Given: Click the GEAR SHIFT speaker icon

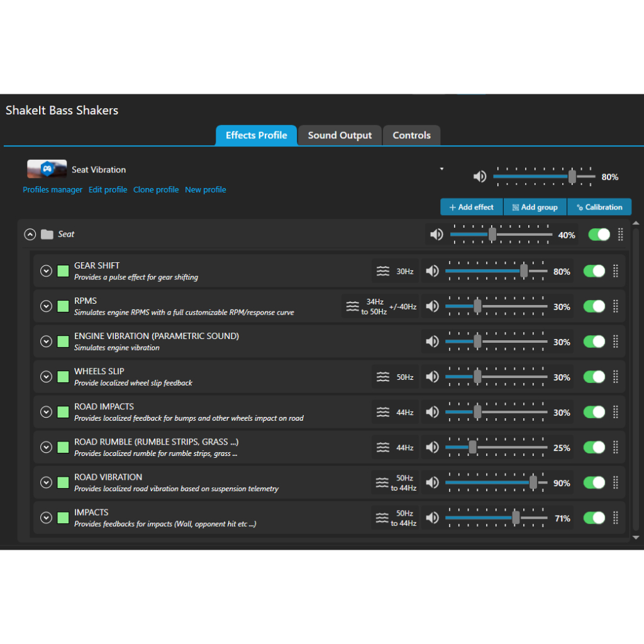Looking at the screenshot, I should pyautogui.click(x=432, y=271).
